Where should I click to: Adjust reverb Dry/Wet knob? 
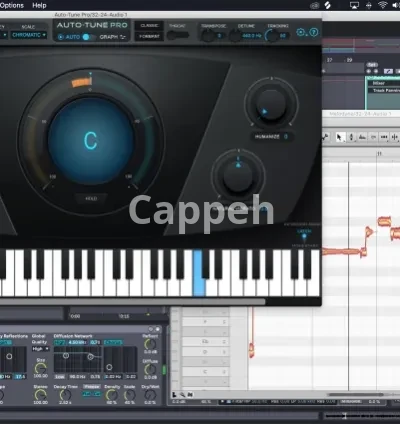click(150, 395)
